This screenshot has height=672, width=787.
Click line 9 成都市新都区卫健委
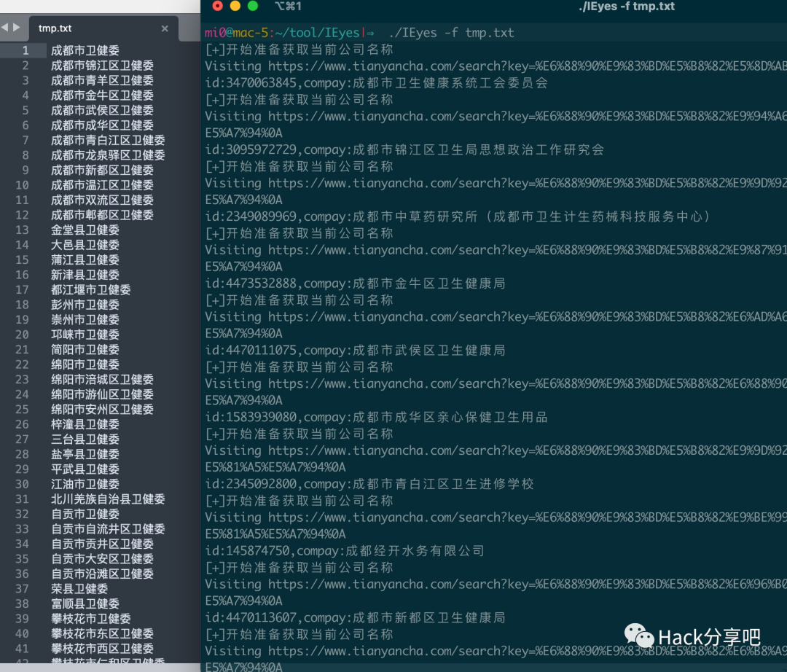pos(102,170)
